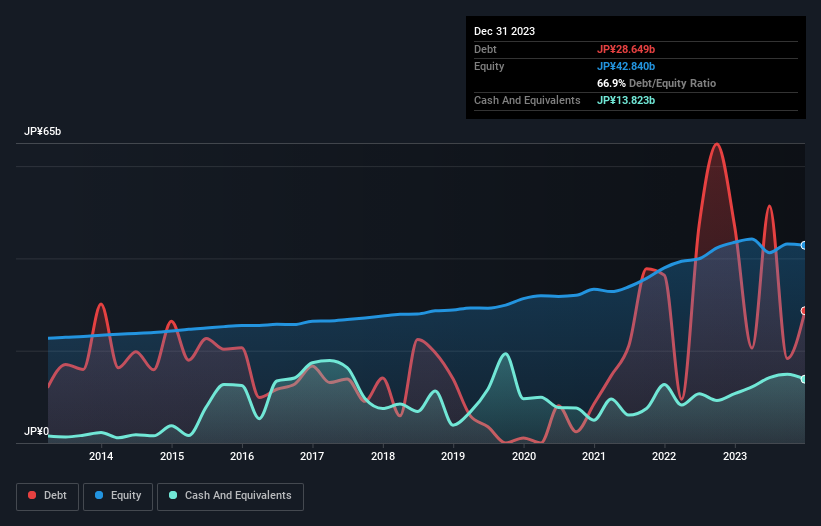Viewport: 821px width, 526px height.
Task: Select the 2017 x-axis label
Action: (312, 456)
